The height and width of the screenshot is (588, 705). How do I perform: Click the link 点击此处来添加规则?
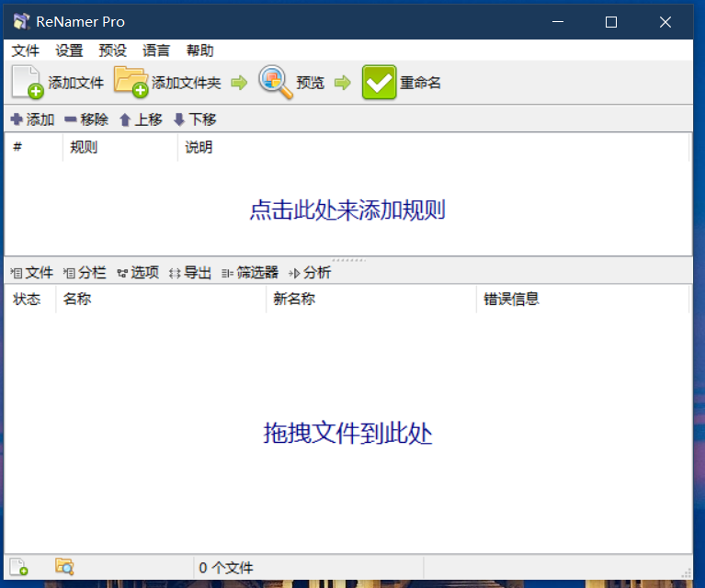pyautogui.click(x=347, y=210)
